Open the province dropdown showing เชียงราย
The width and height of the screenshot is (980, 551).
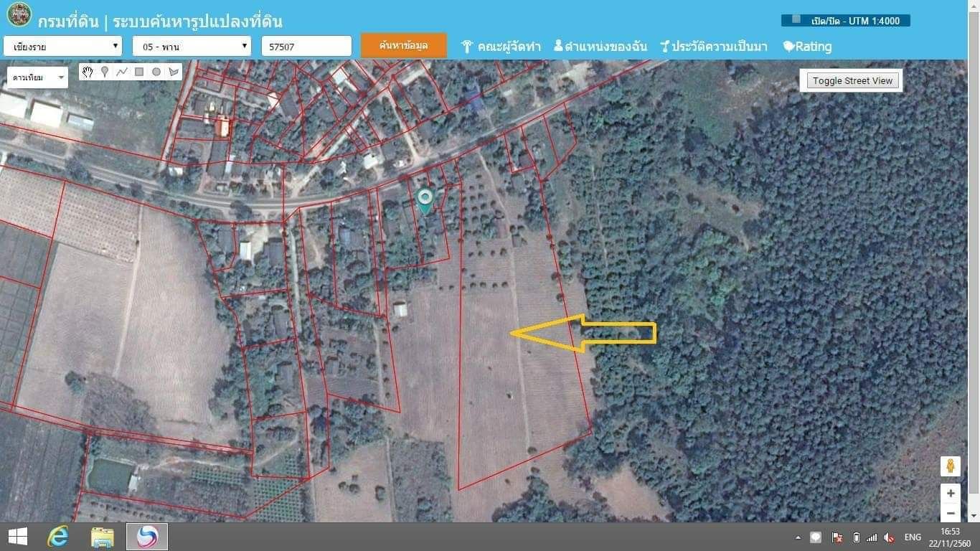pos(62,46)
